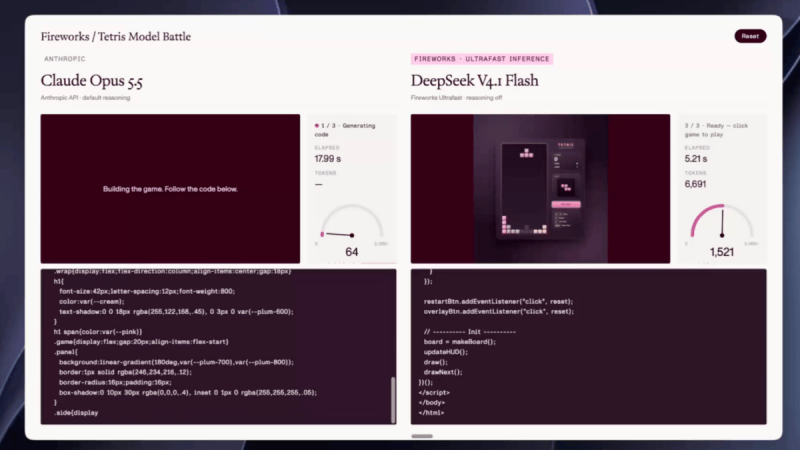Click the Reset button

750,36
